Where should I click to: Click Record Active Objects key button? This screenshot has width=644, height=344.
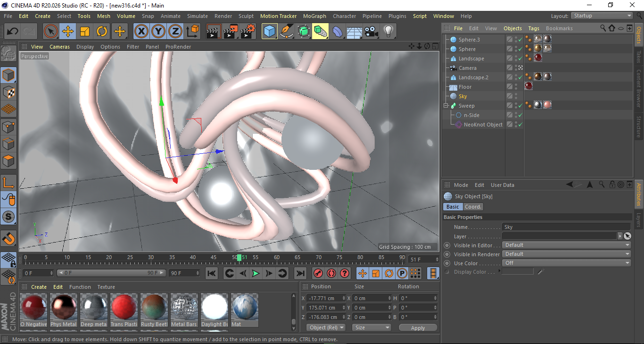[318, 273]
